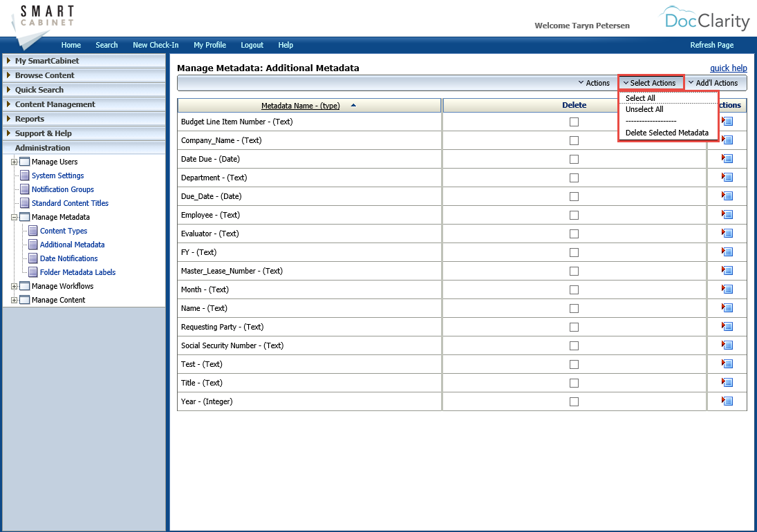Open the quick help link

click(728, 68)
